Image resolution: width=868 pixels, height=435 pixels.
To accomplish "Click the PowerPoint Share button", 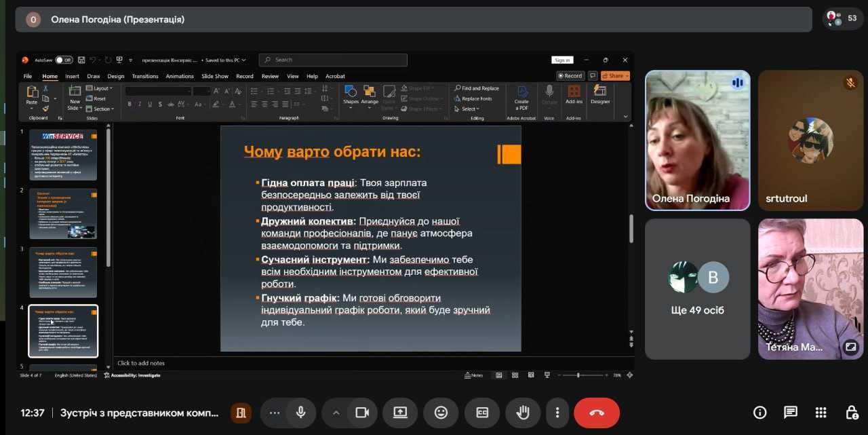I will tap(615, 76).
